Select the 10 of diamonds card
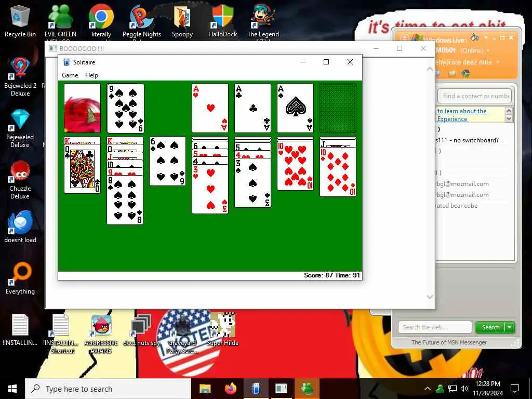This screenshot has height=399, width=532. tap(338, 172)
